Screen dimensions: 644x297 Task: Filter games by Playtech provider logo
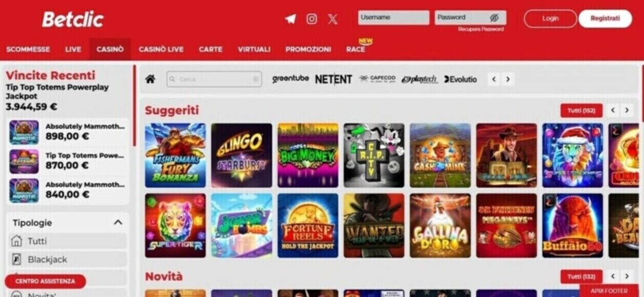pos(420,79)
